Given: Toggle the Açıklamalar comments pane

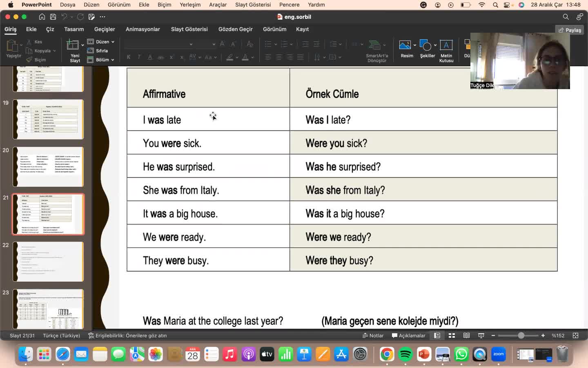Looking at the screenshot, I should (408, 336).
